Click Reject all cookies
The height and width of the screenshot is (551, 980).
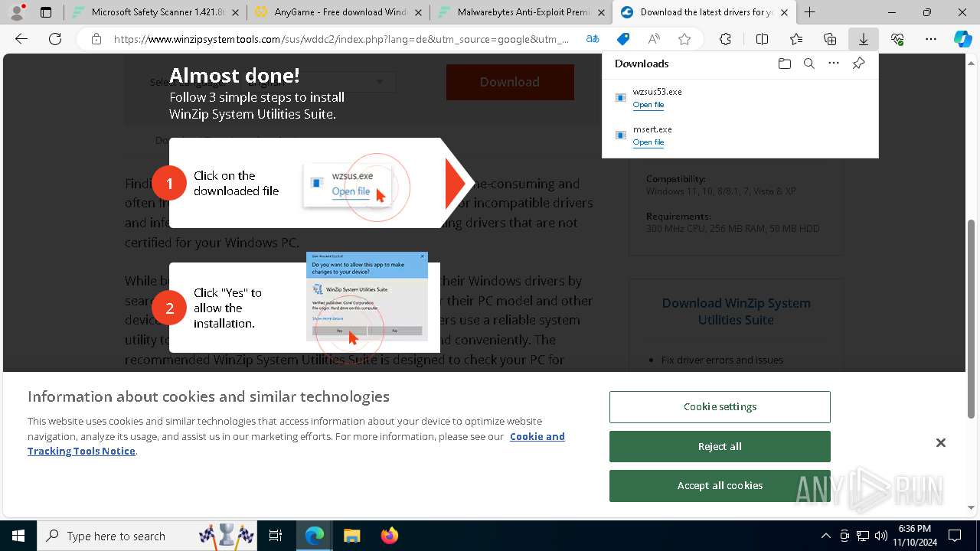pyautogui.click(x=720, y=446)
